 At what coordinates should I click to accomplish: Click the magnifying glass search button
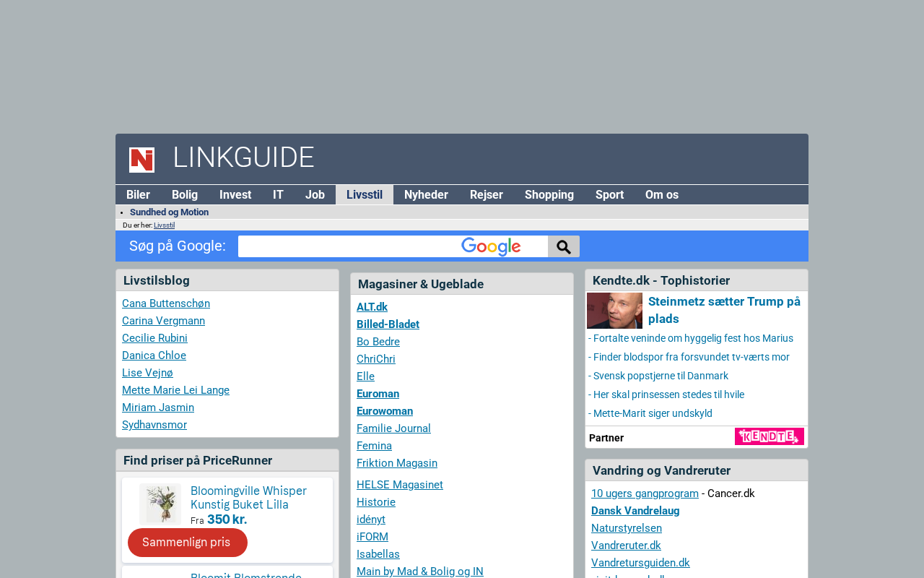[564, 246]
